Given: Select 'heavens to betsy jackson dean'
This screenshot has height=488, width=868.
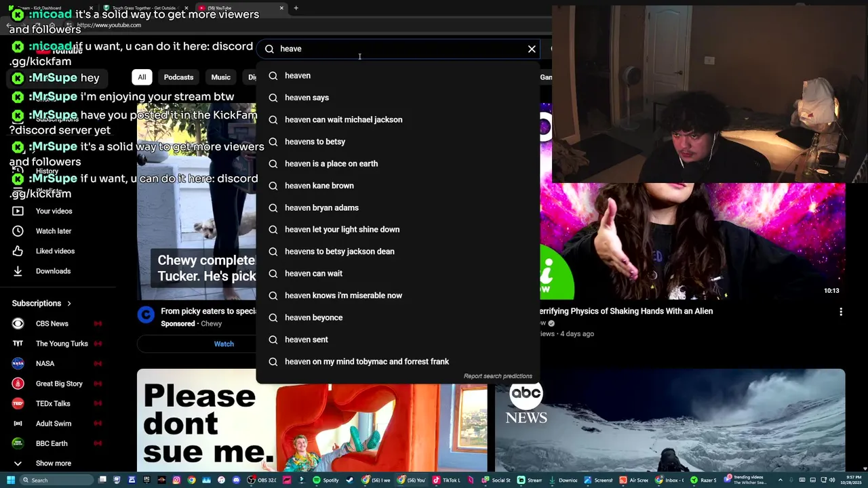Looking at the screenshot, I should 398,251.
